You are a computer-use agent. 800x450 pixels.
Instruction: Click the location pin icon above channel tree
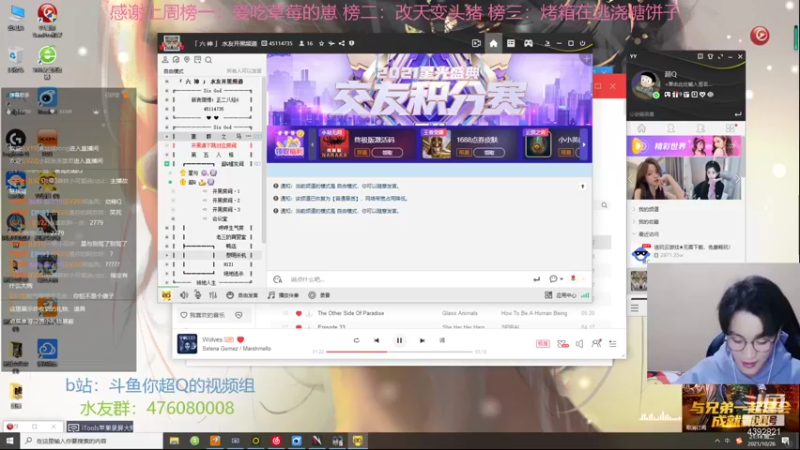pyautogui.click(x=187, y=60)
